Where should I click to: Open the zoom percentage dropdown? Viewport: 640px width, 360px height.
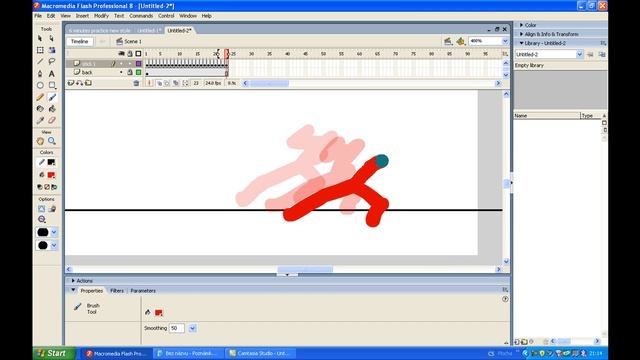(x=505, y=41)
